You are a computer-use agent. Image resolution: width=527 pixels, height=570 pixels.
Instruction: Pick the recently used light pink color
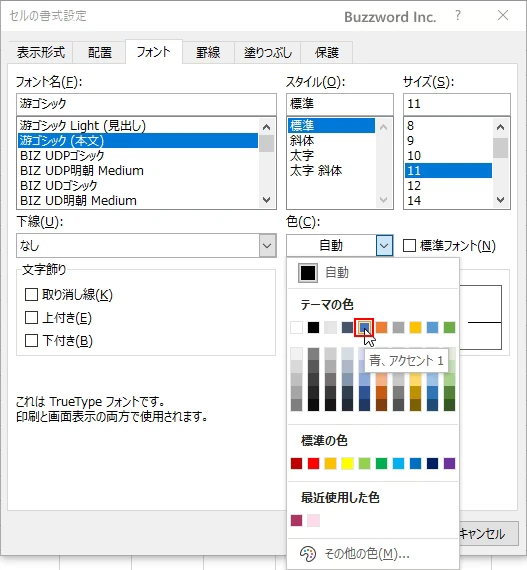(x=313, y=521)
